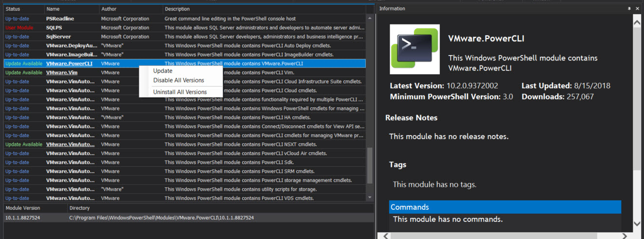
Task: Select the PowerCLI NSXT cmdlets module link
Action: click(x=70, y=144)
